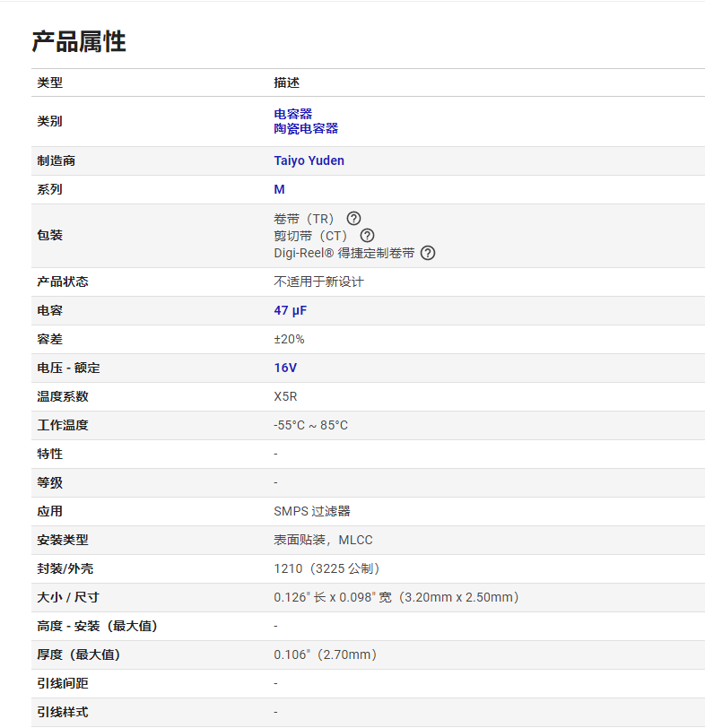Click the 描述 column header

286,82
